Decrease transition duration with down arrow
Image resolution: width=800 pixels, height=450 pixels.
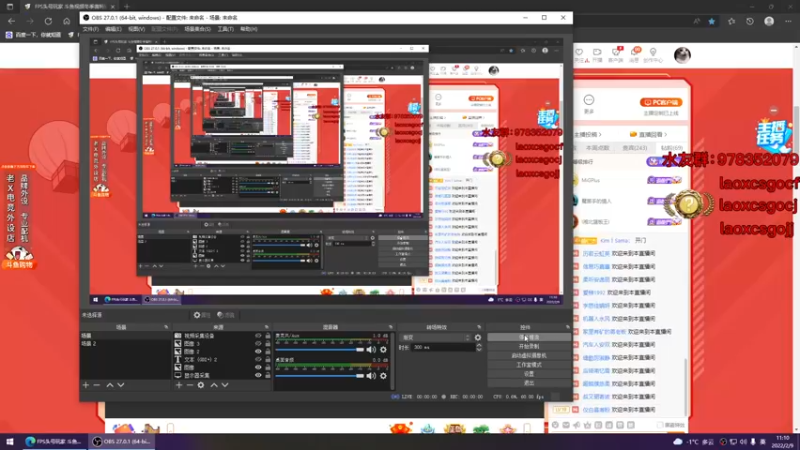(x=479, y=349)
